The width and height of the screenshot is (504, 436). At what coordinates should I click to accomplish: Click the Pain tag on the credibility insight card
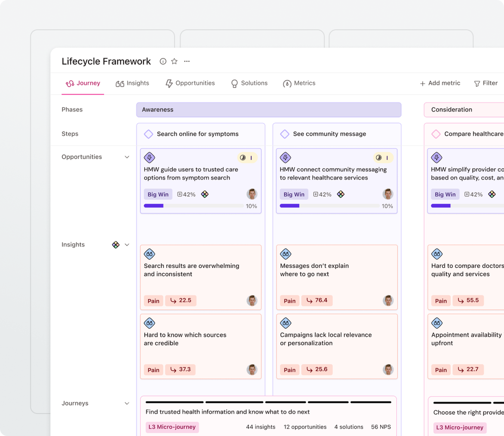(153, 370)
